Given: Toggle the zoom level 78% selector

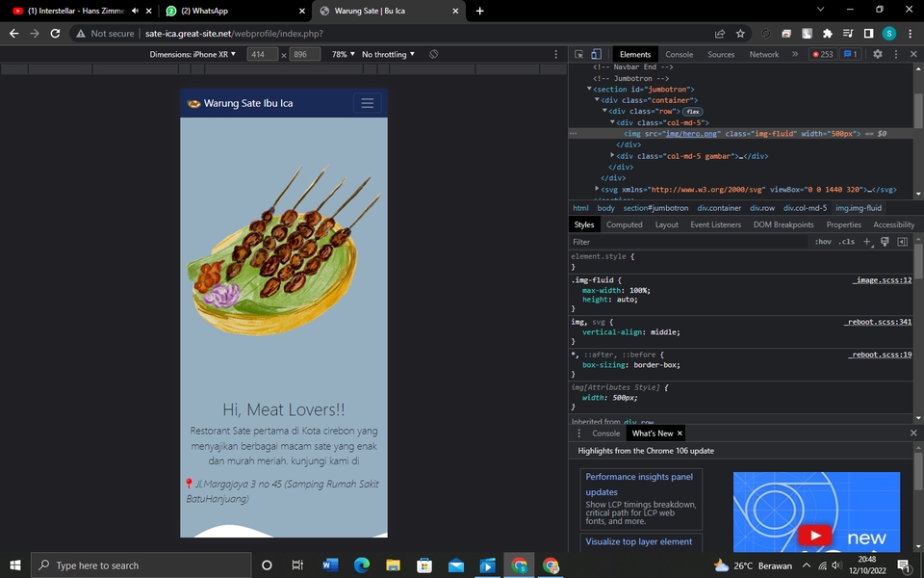Looking at the screenshot, I should 342,54.
